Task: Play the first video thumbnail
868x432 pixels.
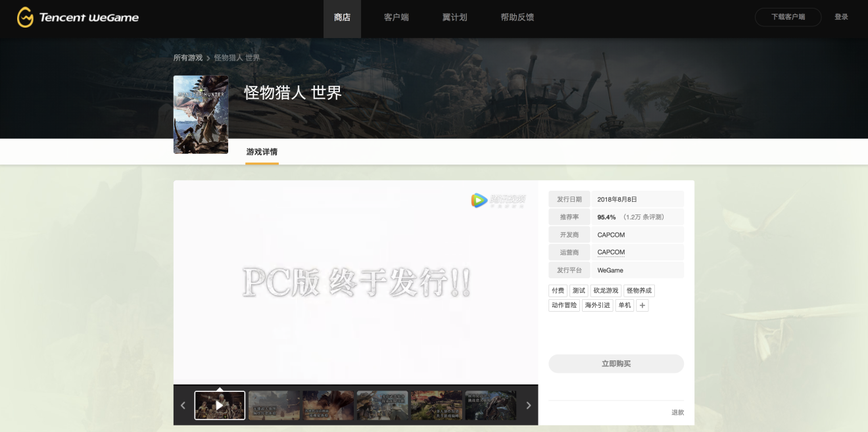Action: 220,406
